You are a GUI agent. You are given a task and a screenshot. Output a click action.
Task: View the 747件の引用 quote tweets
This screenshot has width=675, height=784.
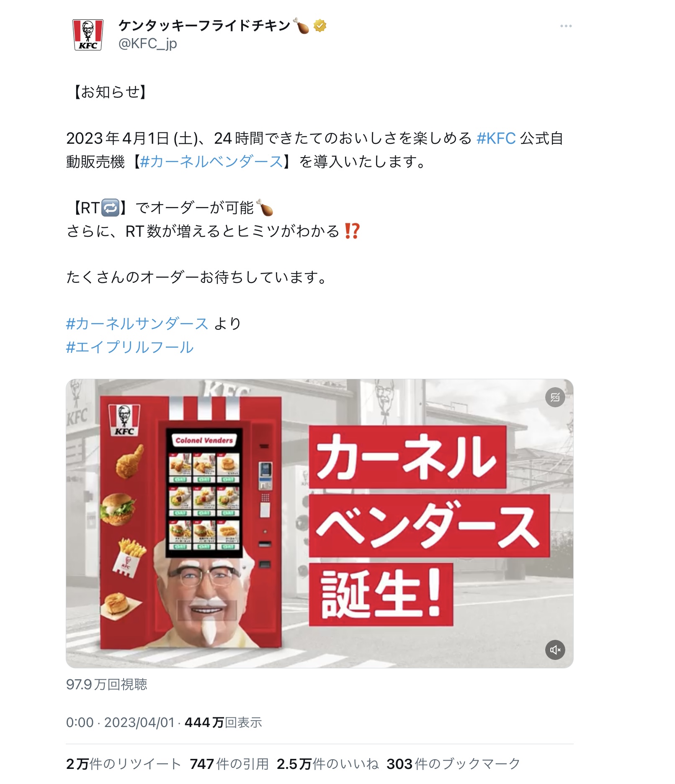pyautogui.click(x=229, y=764)
